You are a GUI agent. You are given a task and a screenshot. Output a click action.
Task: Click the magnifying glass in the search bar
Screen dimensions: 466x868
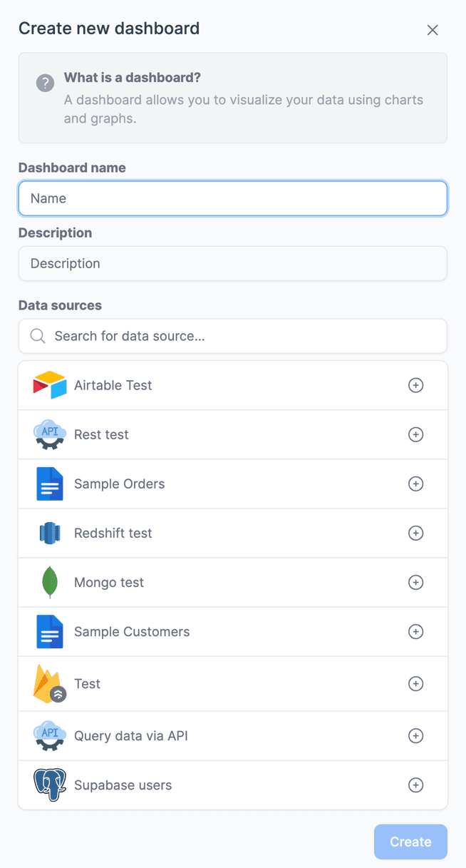click(x=37, y=335)
